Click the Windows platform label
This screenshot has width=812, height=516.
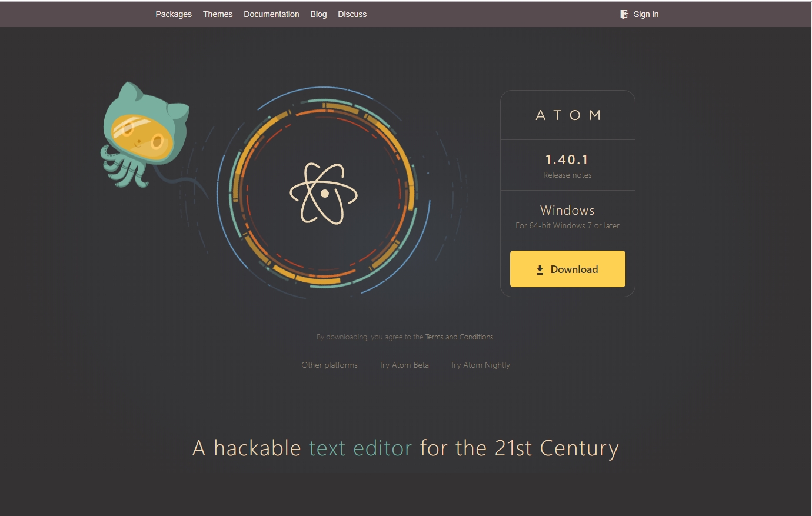[567, 210]
